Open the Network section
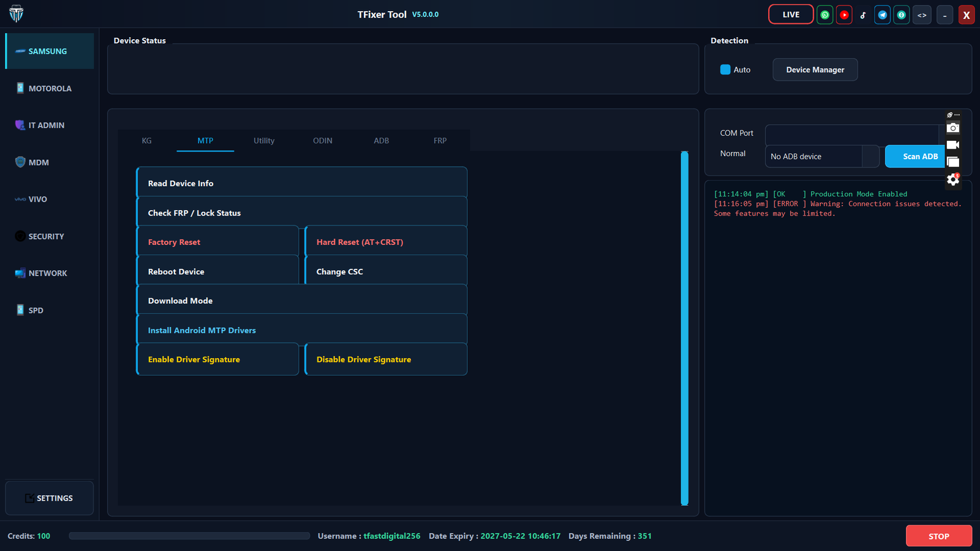The image size is (980, 551). [50, 273]
